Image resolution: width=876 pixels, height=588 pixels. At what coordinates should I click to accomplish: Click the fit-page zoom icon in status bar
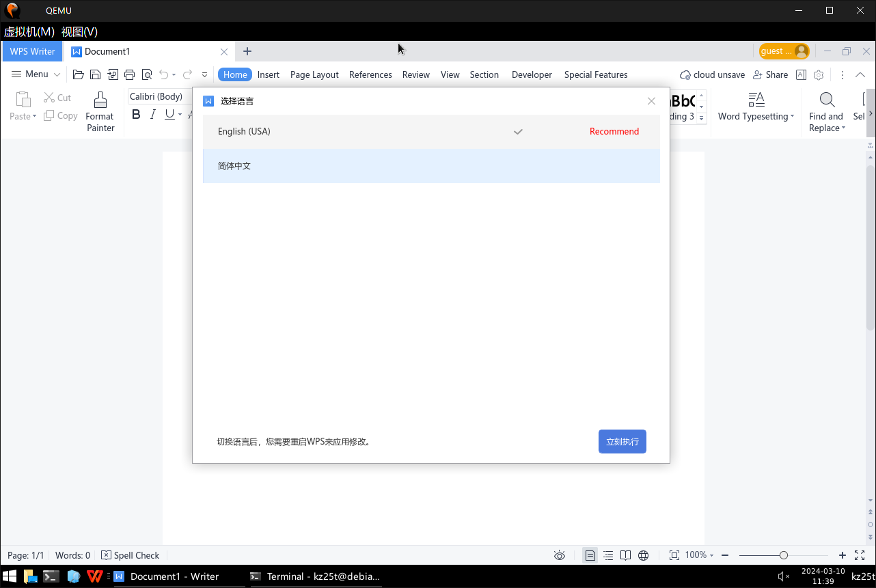click(x=674, y=555)
